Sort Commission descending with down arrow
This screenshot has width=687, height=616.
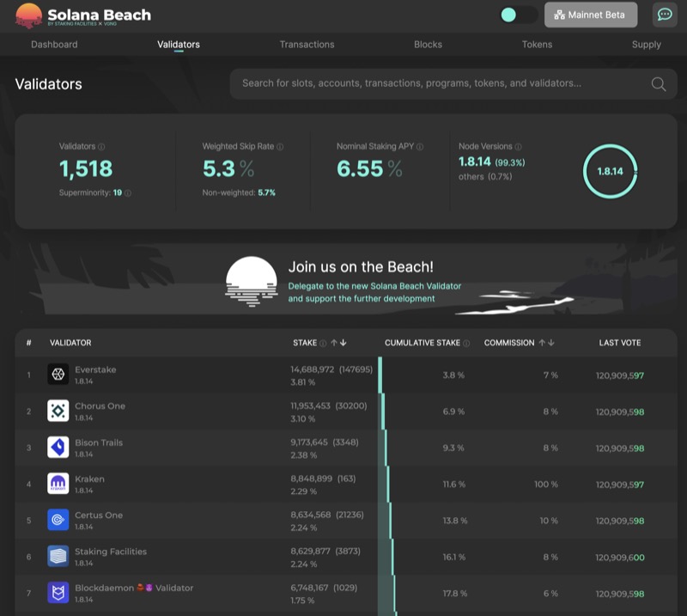pos(551,343)
